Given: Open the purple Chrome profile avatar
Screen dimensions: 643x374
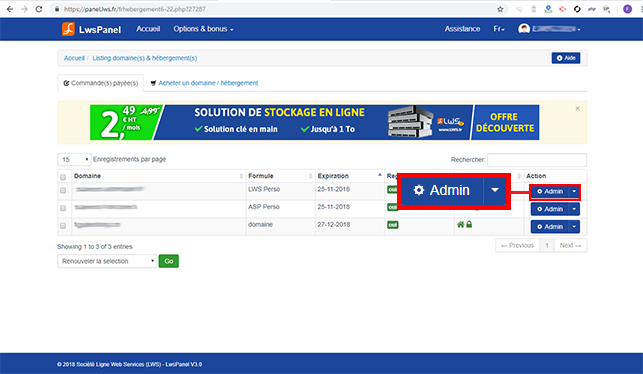Looking at the screenshot, I should 627,9.
